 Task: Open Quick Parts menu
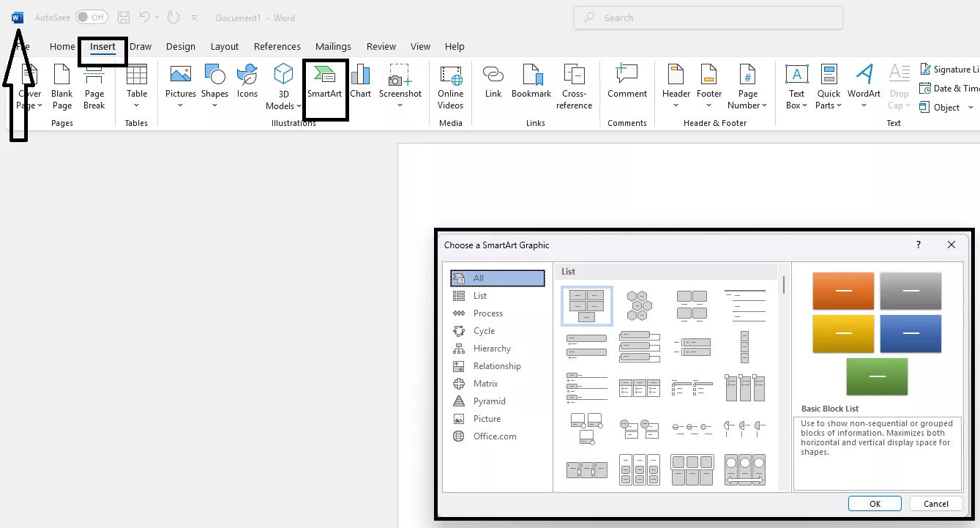pos(829,86)
